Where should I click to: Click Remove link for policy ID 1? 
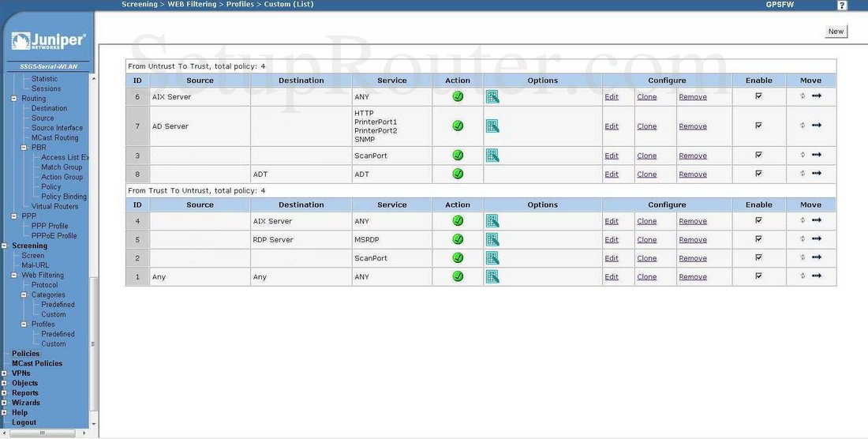click(693, 277)
